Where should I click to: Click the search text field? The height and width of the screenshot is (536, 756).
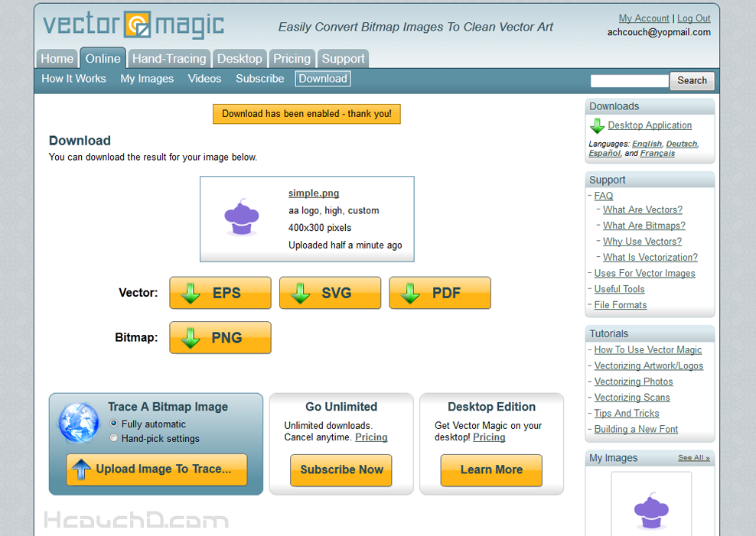pos(629,81)
